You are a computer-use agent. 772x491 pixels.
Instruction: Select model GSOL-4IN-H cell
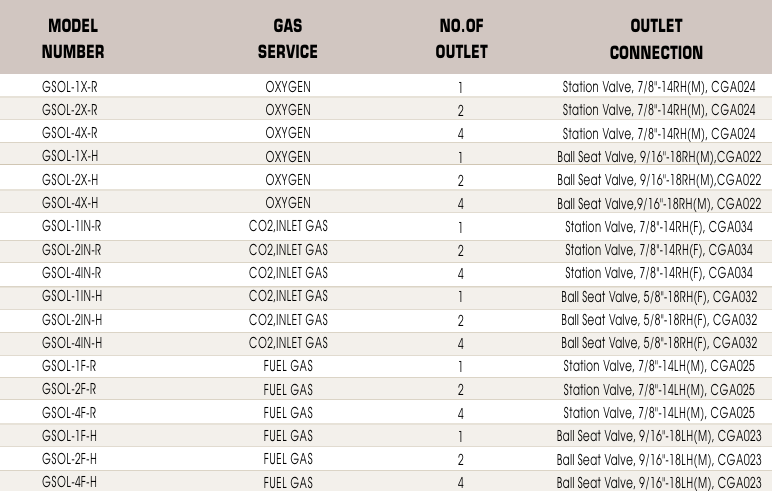click(x=72, y=343)
